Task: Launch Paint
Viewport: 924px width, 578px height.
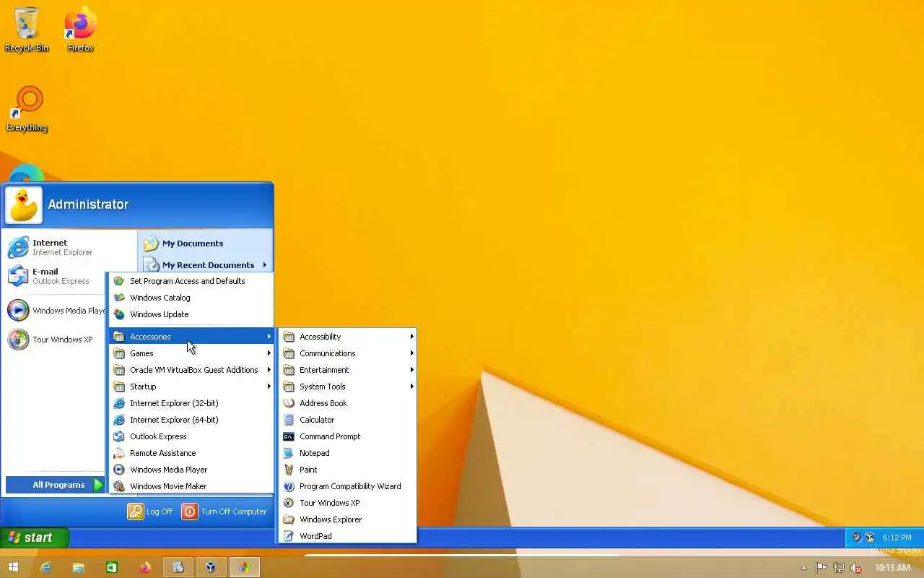Action: (x=348, y=470)
